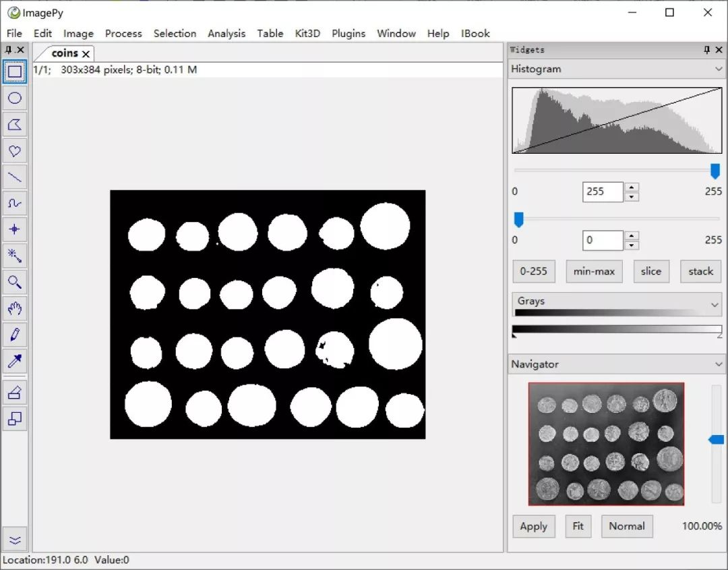Choose the straight line tool

click(x=15, y=177)
